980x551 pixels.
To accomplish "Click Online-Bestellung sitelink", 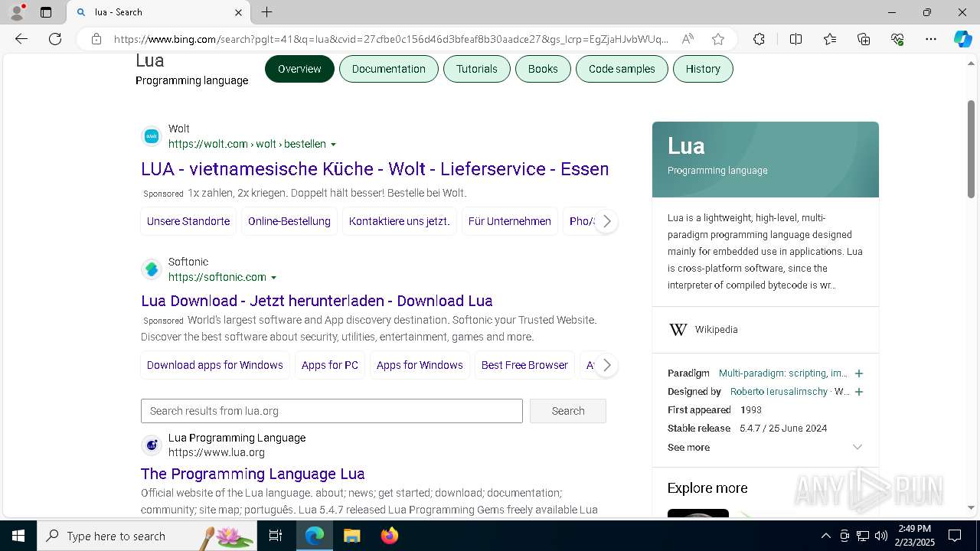I will pos(289,221).
